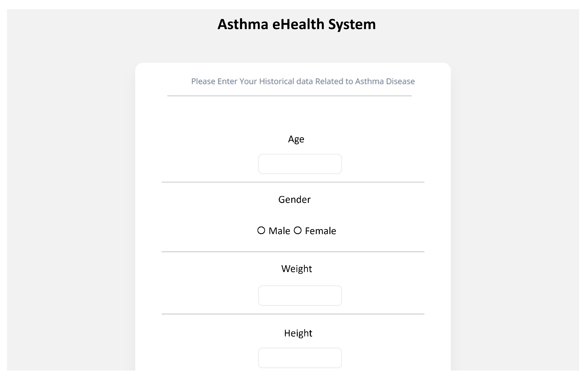Focus the Weight input box
The height and width of the screenshot is (378, 588).
pyautogui.click(x=300, y=295)
